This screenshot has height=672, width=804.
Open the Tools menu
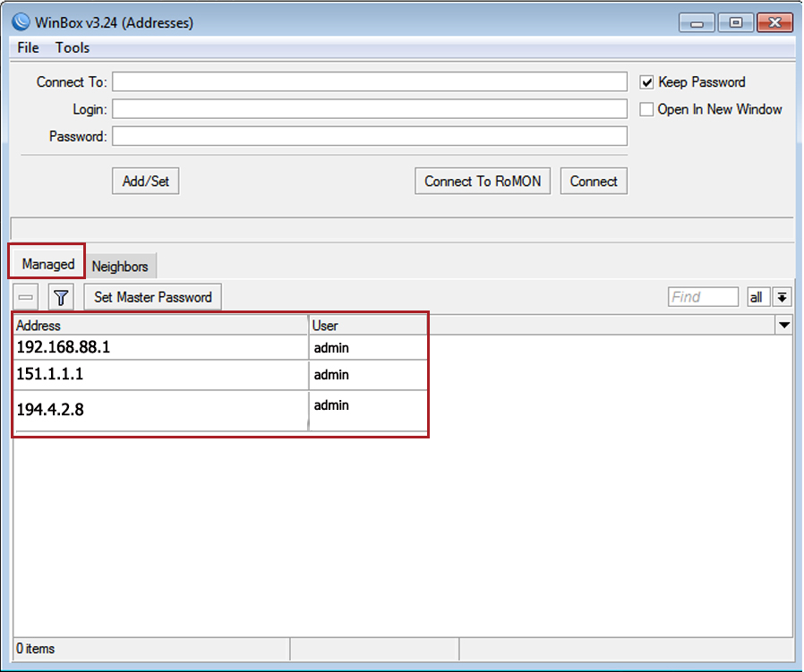pyautogui.click(x=73, y=48)
